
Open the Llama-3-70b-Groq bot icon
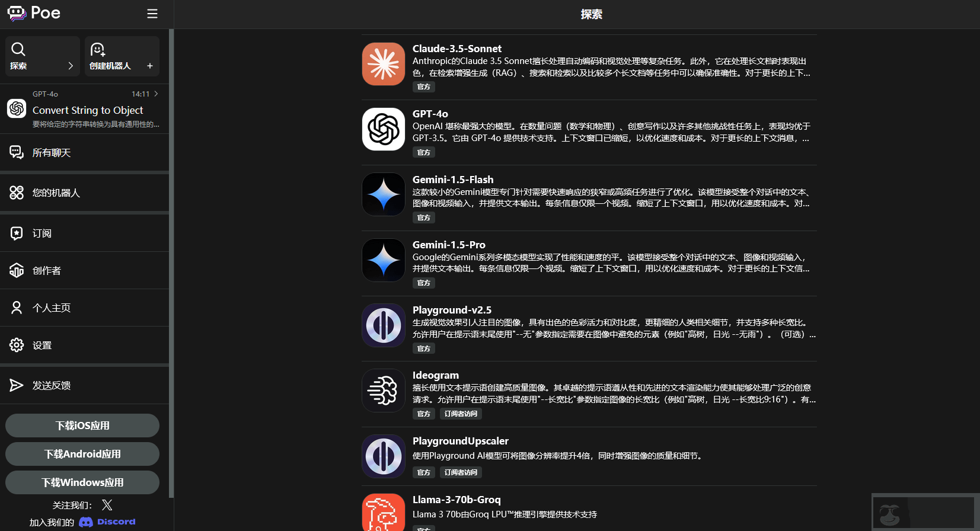pos(384,513)
